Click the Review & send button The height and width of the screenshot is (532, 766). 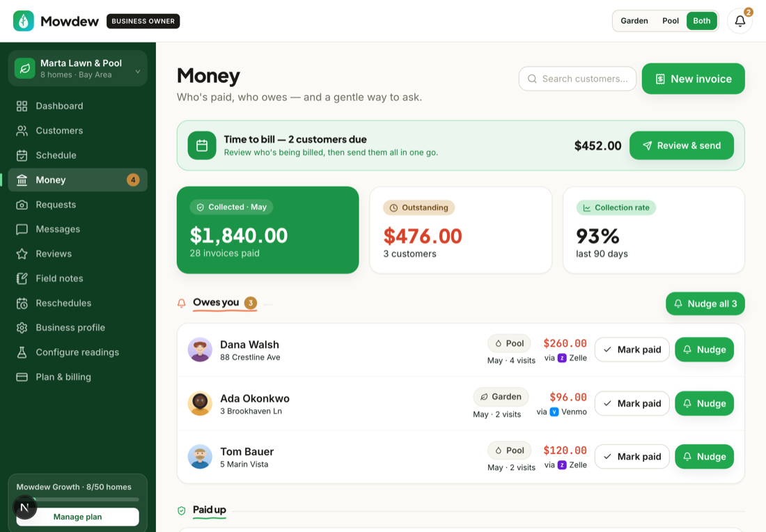click(x=682, y=146)
